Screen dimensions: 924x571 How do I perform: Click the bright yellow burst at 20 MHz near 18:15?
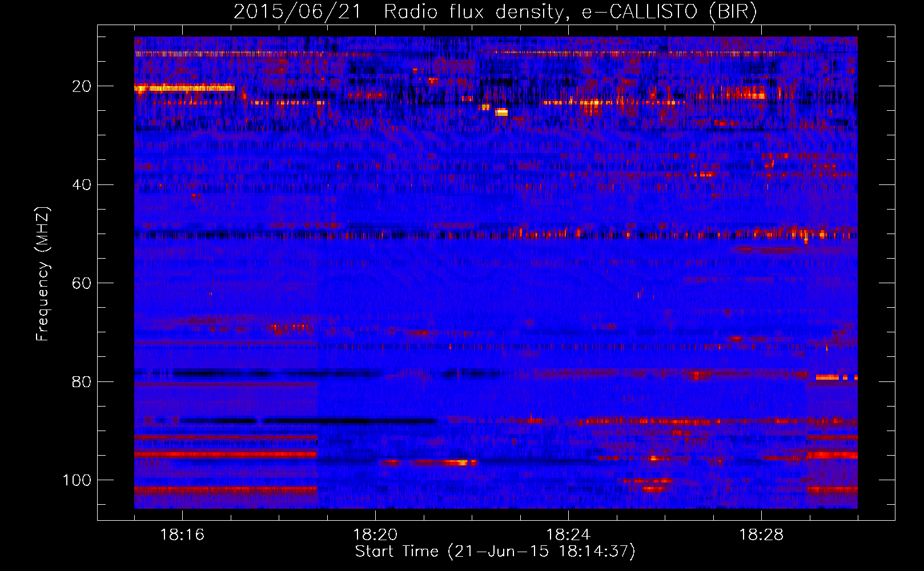coord(184,88)
